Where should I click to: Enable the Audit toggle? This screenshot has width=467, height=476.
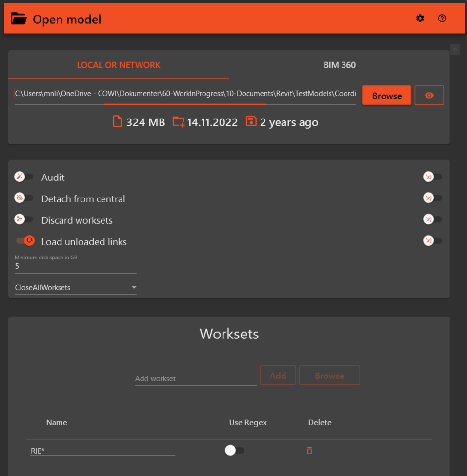coord(24,177)
